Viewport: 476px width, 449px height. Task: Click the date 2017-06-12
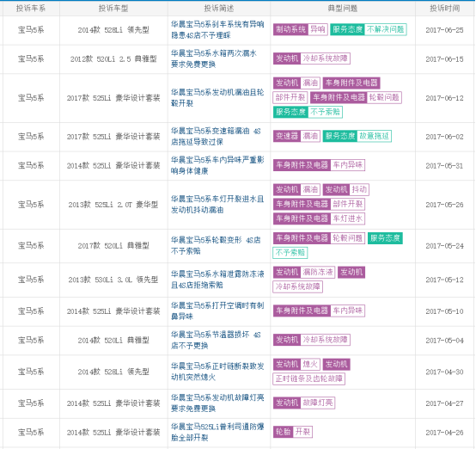(x=444, y=98)
